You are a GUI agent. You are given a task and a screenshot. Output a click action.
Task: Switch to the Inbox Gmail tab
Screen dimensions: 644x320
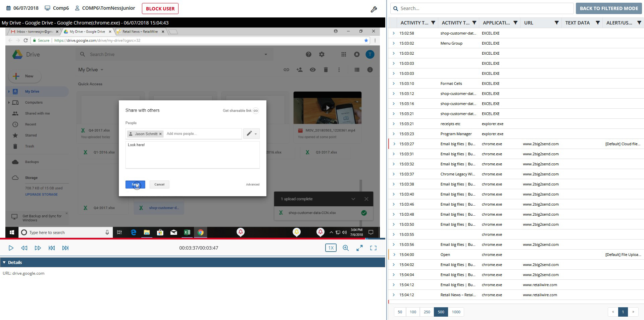click(x=35, y=32)
